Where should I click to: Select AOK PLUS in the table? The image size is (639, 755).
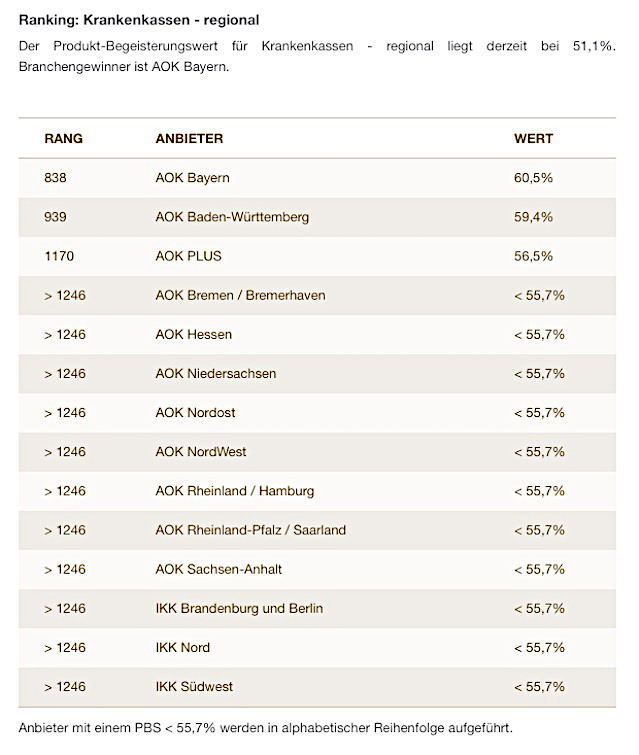(188, 256)
